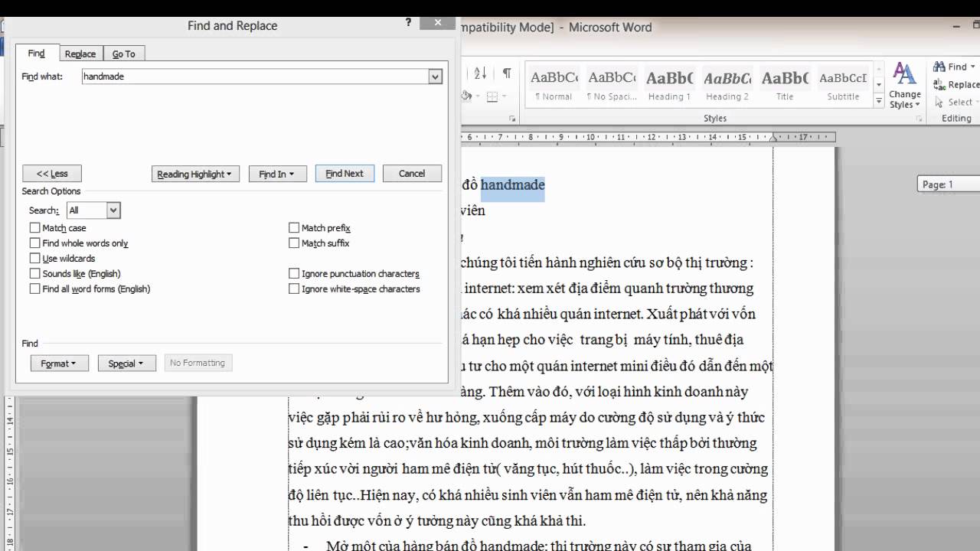Apply the Heading 2 style

coord(727,85)
